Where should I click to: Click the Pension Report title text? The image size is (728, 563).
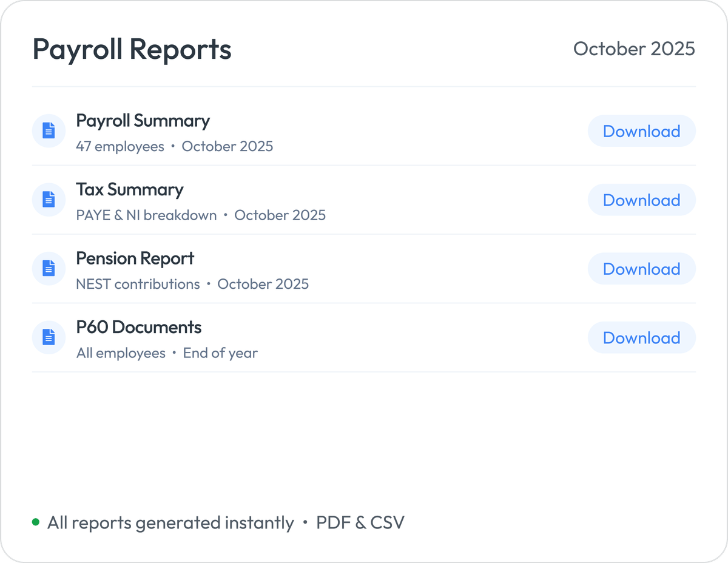coord(135,258)
